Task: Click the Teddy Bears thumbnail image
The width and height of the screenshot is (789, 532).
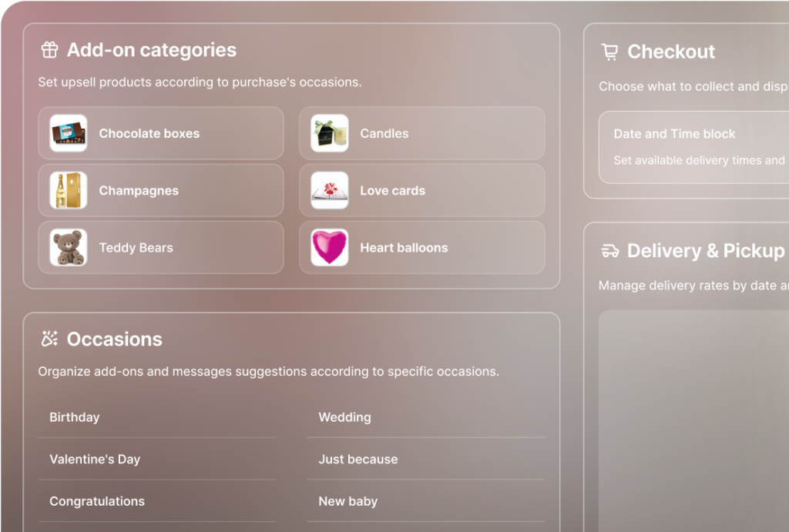Action: click(x=69, y=248)
